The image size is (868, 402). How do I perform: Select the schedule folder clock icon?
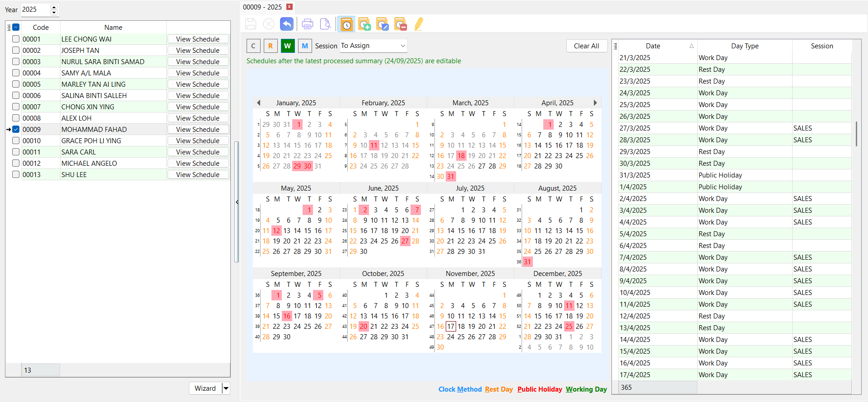click(346, 24)
